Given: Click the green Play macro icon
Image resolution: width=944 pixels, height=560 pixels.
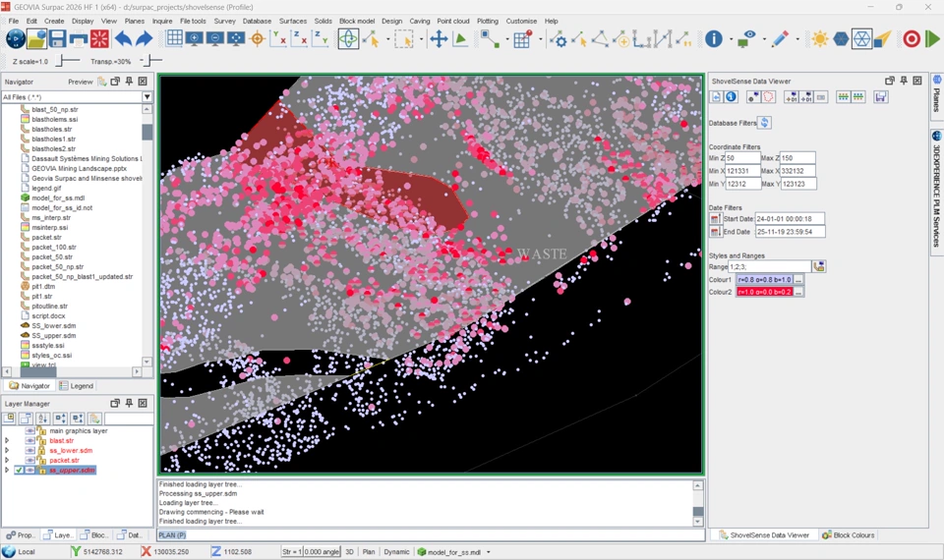Looking at the screenshot, I should point(932,39).
